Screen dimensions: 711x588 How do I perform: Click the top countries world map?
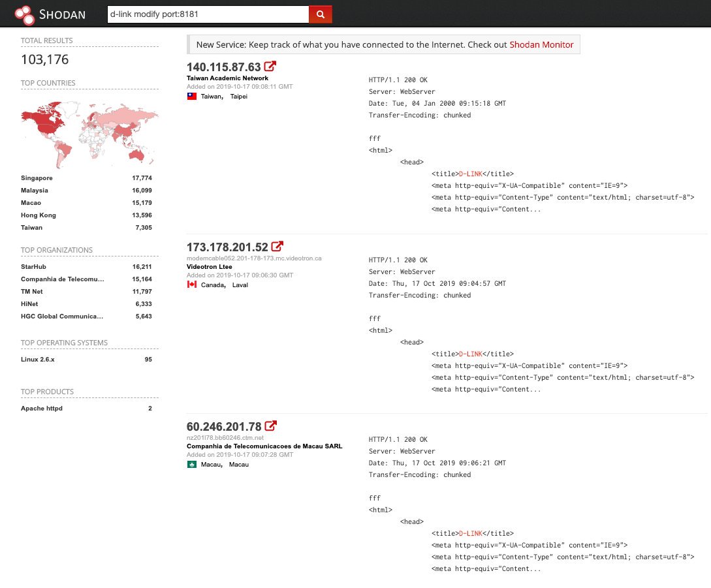89,134
